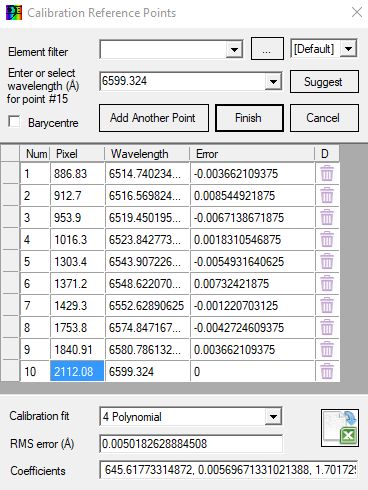This screenshot has height=490, width=368.
Task: Click error cell 0.00732421875
Action: [x=252, y=283]
